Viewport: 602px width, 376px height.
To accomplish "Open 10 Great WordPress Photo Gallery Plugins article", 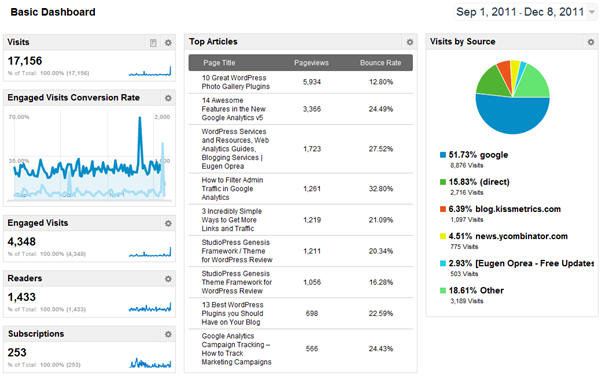I will (x=236, y=82).
